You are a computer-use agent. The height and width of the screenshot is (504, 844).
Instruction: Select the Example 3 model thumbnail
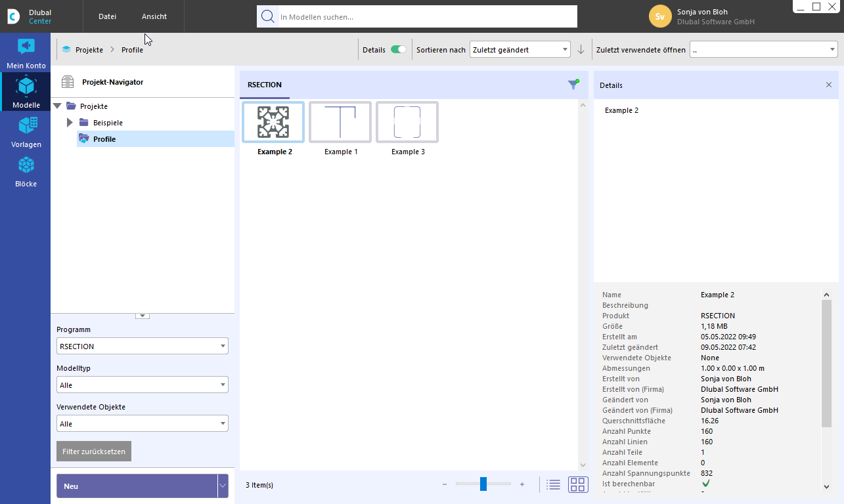[407, 122]
